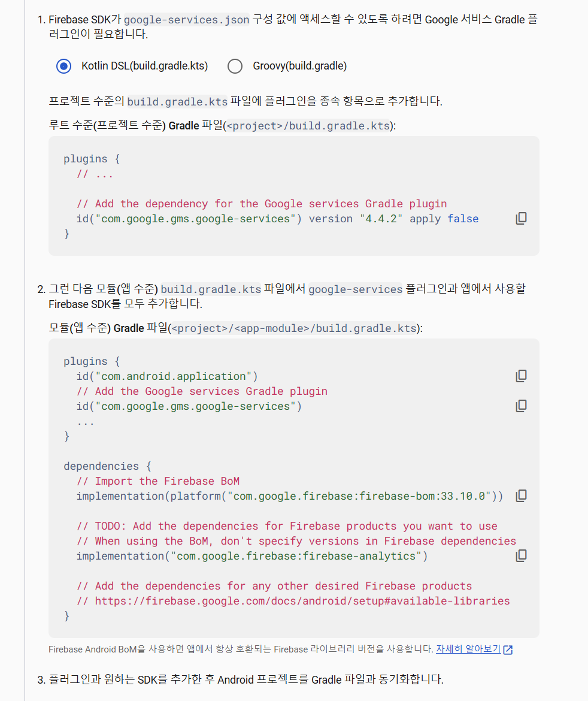Copy the firebase-bom implementation line
Image resolution: width=588 pixels, height=701 pixels.
[521, 496]
